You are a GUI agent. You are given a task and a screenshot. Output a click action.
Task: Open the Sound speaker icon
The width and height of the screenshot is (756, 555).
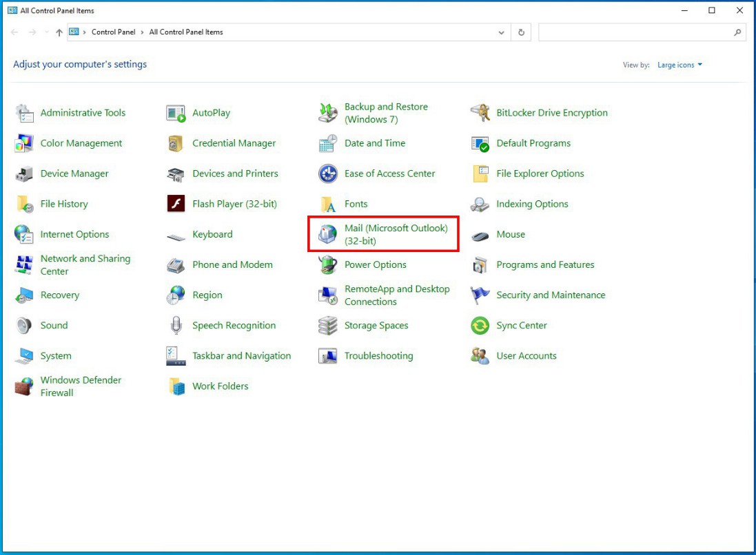click(x=24, y=326)
